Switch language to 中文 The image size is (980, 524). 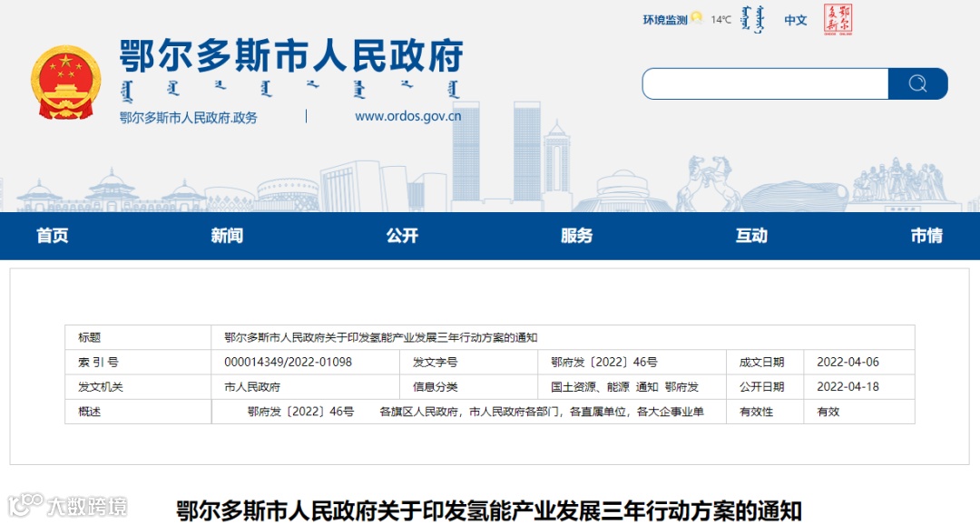796,20
